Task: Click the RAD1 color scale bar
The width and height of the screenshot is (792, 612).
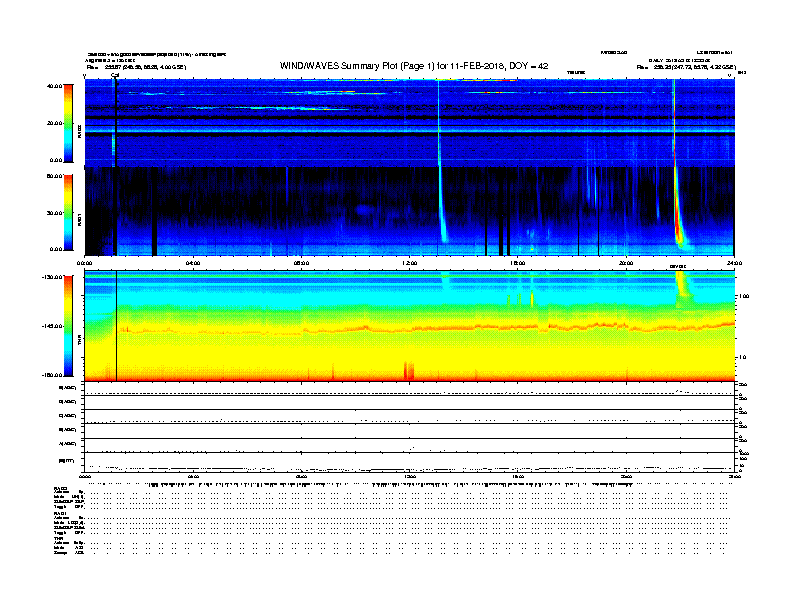Action: point(68,213)
